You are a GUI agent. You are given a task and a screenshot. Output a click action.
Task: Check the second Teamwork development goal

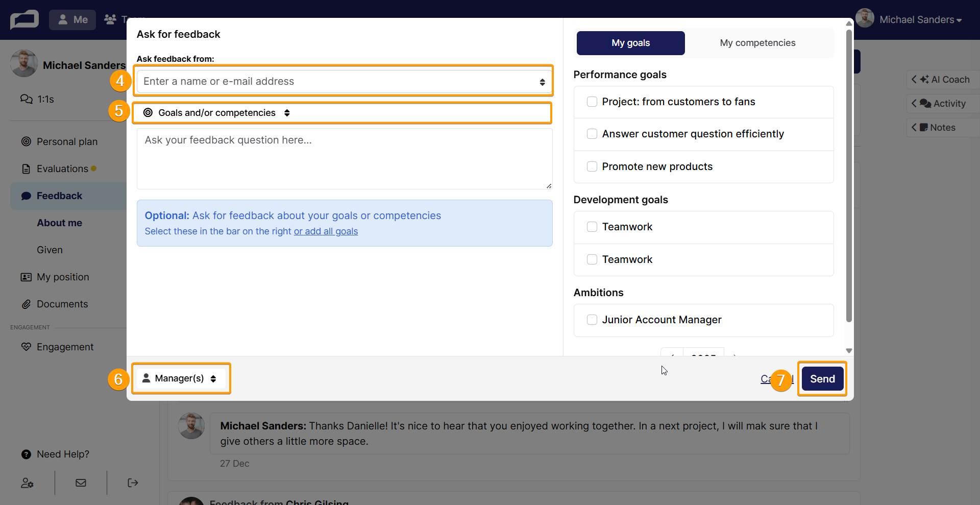coord(592,259)
